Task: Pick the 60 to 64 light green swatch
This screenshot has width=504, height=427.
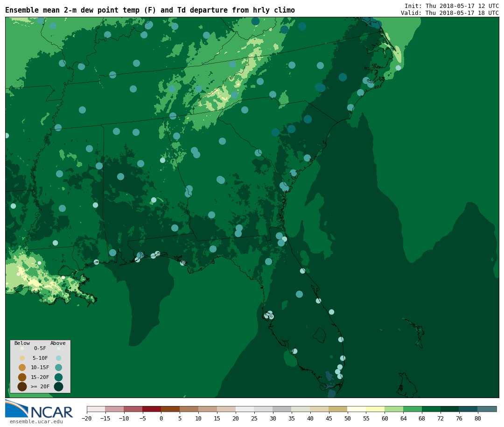Action: click(x=394, y=409)
